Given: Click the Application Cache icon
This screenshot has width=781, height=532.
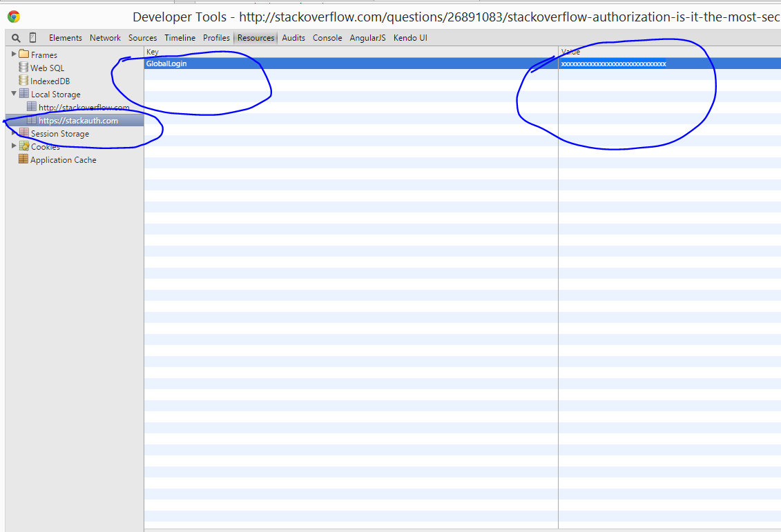Looking at the screenshot, I should point(23,159).
